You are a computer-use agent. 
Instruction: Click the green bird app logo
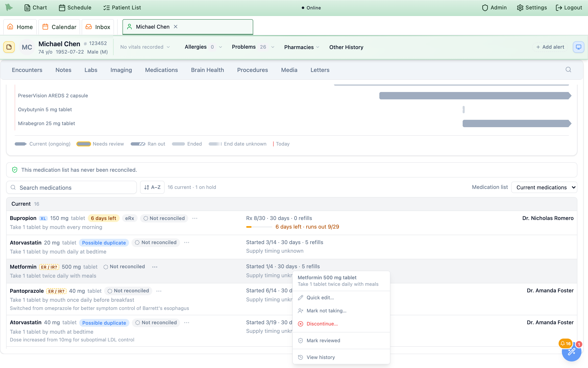[x=9, y=7]
